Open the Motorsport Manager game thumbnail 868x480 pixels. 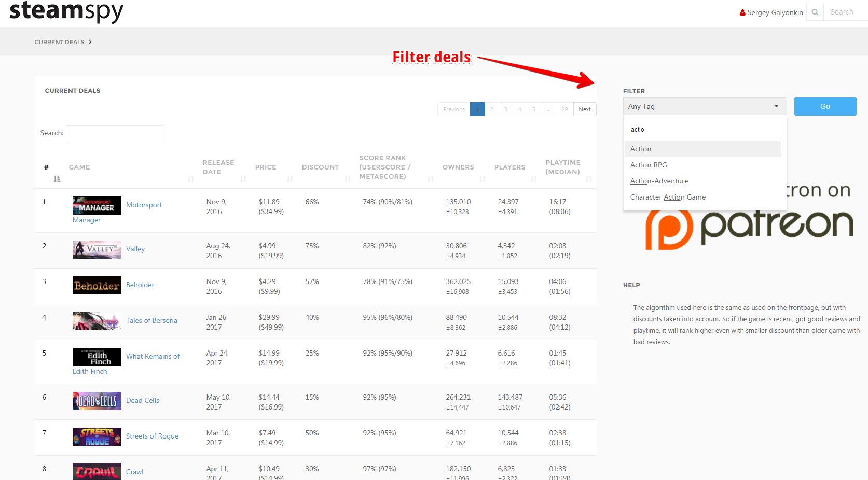[x=97, y=205]
